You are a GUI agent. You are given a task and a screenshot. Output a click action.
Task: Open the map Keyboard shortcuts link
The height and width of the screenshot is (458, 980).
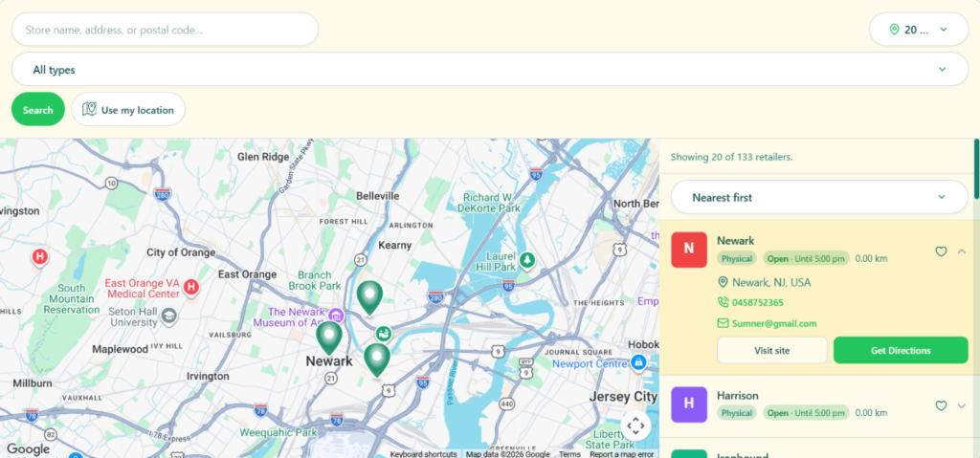click(423, 454)
